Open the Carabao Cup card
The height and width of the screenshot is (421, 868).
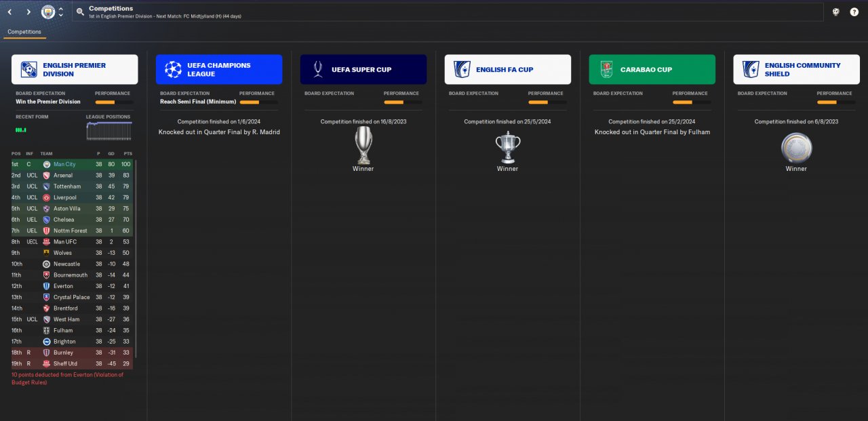(652, 69)
